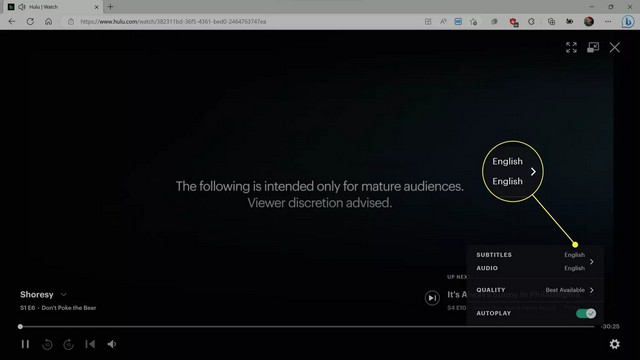
Task: Toggle the Autoplay switch off
Action: tap(586, 313)
